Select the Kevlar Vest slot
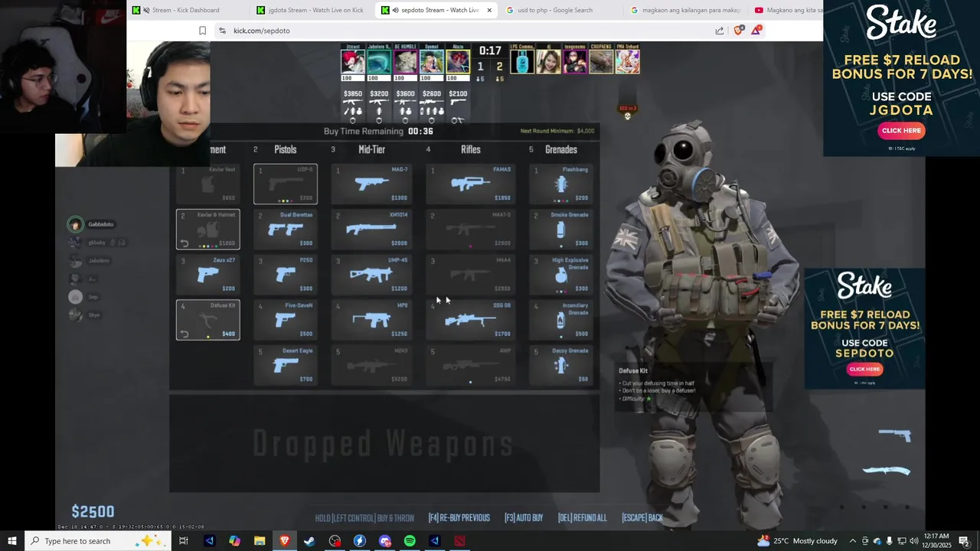980x551 pixels. [207, 184]
